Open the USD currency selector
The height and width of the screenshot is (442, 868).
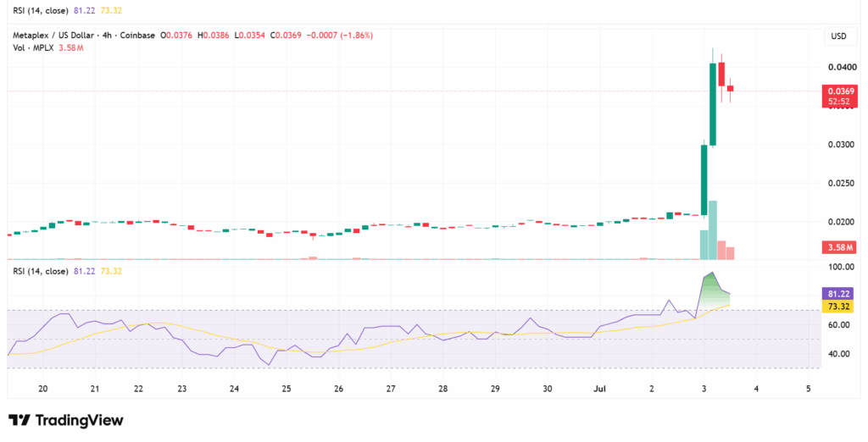click(838, 36)
